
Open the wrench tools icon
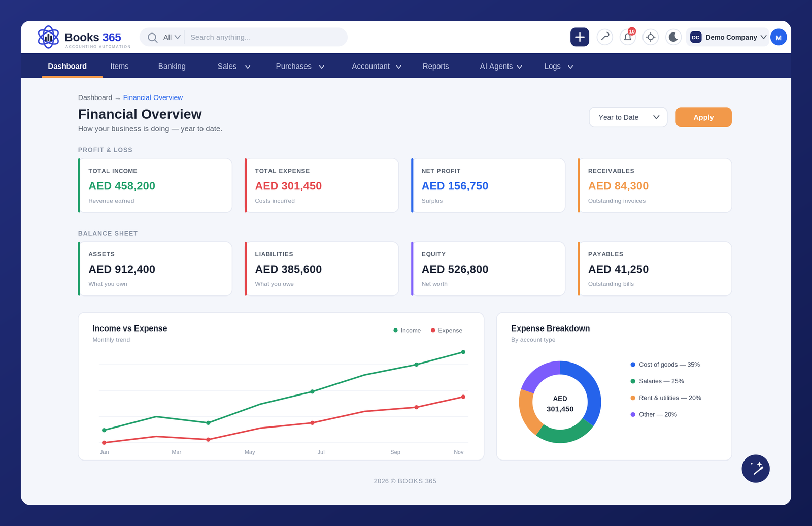tap(605, 37)
